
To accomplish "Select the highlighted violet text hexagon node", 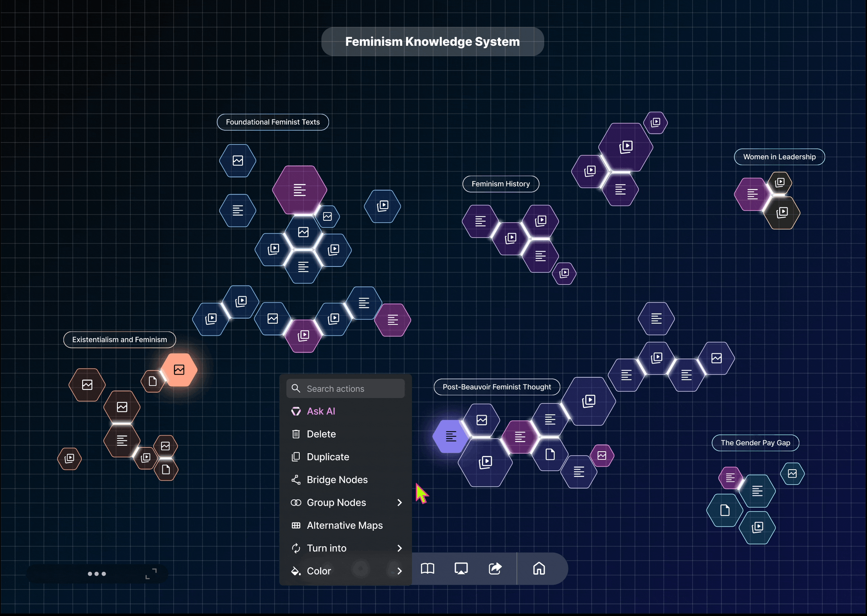I will point(451,436).
